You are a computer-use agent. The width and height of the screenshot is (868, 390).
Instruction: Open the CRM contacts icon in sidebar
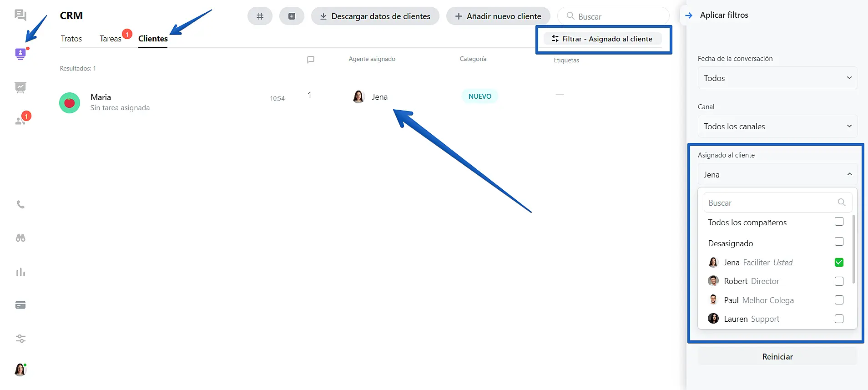(20, 54)
